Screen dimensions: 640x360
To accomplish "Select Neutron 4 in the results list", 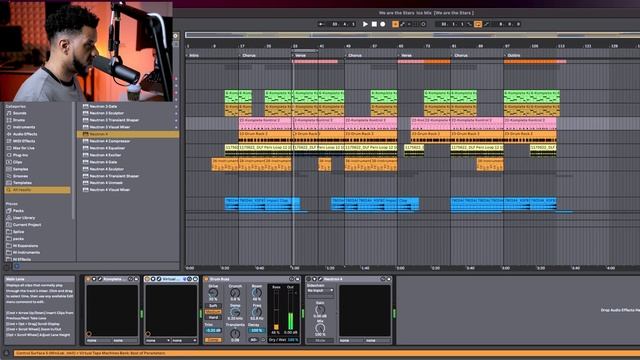I will [128, 134].
